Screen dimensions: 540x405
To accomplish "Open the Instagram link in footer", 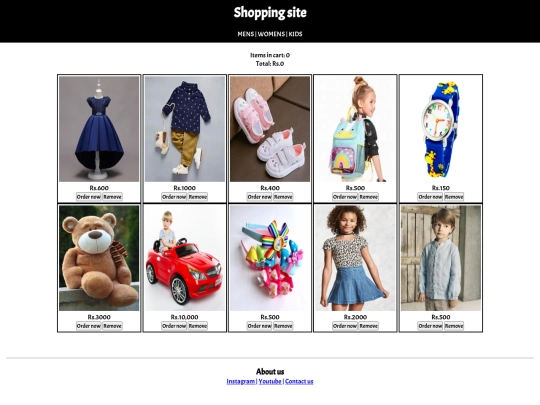I will tap(240, 381).
